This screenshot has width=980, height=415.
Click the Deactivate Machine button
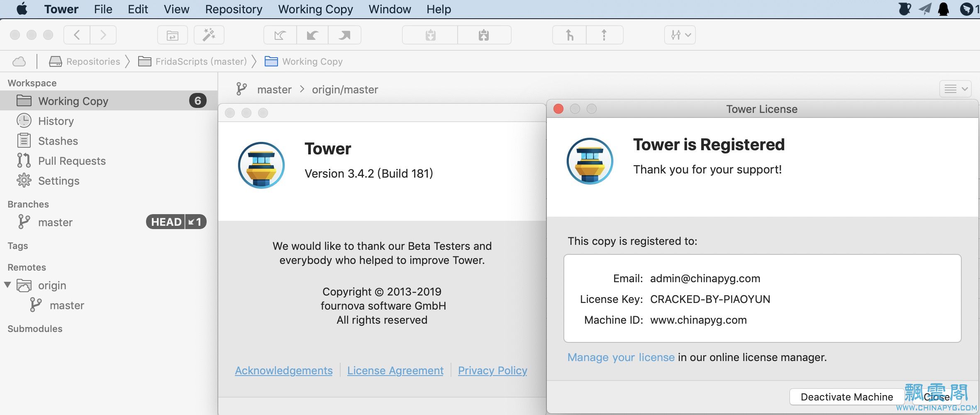[x=847, y=397]
